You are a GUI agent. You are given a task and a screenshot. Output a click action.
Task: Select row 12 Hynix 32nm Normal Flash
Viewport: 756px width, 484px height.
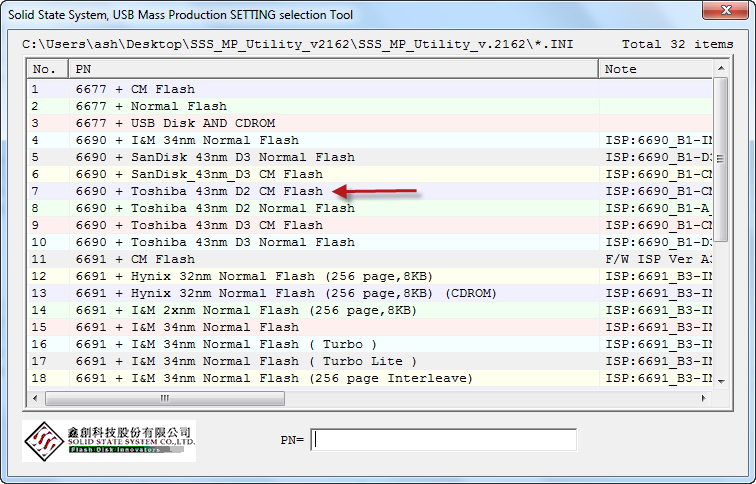(370, 276)
